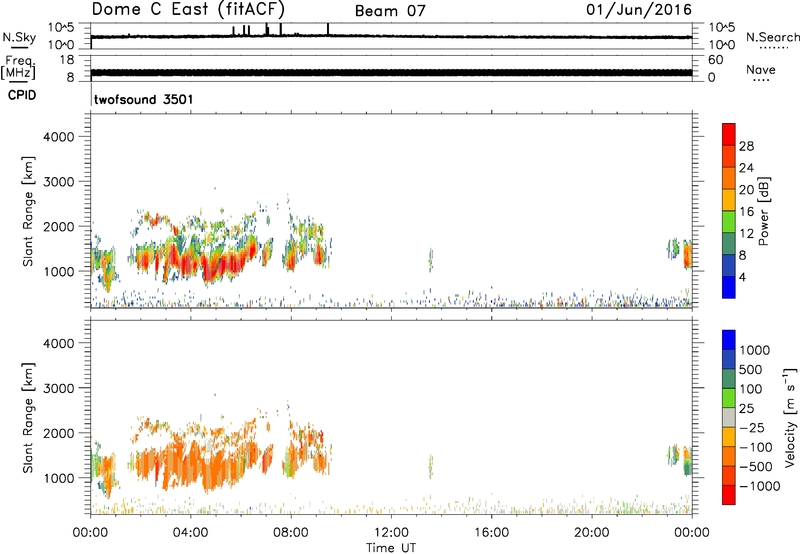Click the 'Slant Range [km]' label of Power panel
Viewport: 800px width, 554px height.
pos(28,211)
